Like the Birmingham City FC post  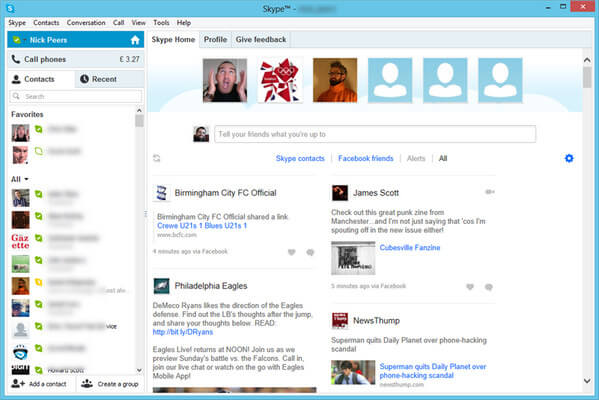click(291, 252)
